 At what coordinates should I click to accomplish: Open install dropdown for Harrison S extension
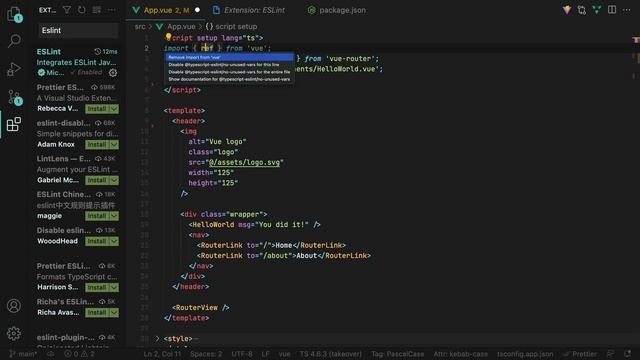pyautogui.click(x=114, y=287)
